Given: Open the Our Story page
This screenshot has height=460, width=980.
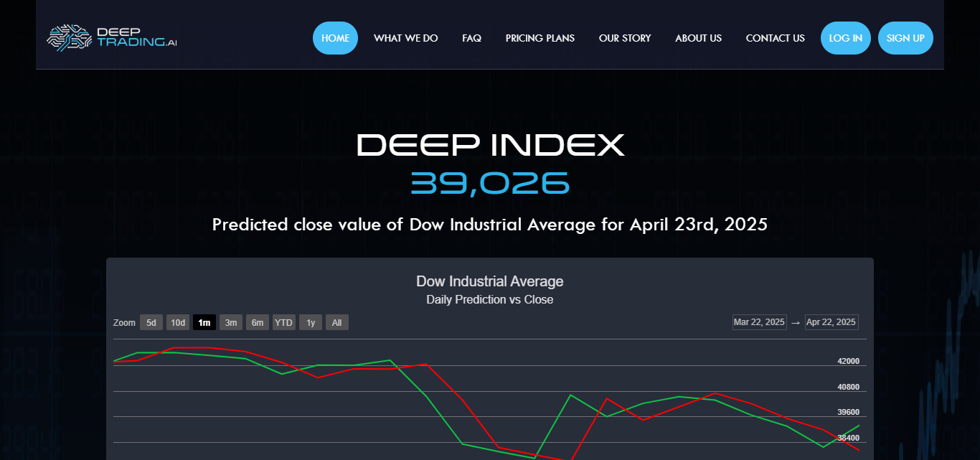Looking at the screenshot, I should pyautogui.click(x=625, y=38).
